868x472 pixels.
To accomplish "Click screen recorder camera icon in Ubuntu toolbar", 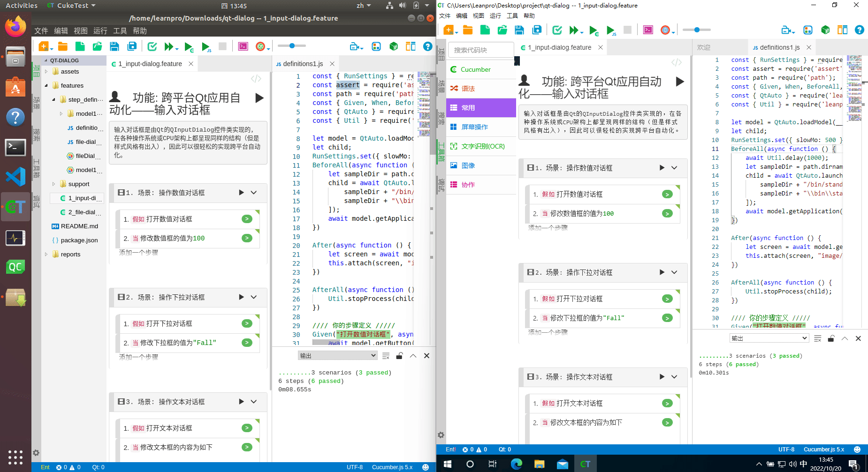I will tap(355, 46).
